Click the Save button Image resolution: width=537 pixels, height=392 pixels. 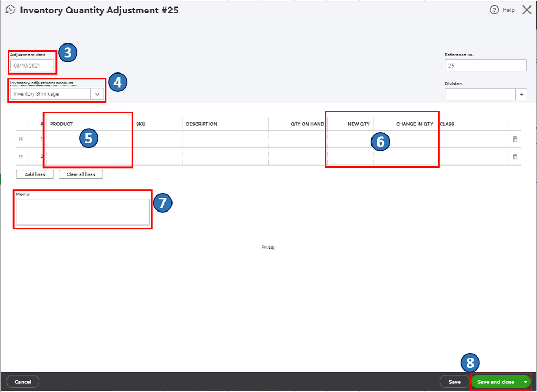tap(454, 382)
